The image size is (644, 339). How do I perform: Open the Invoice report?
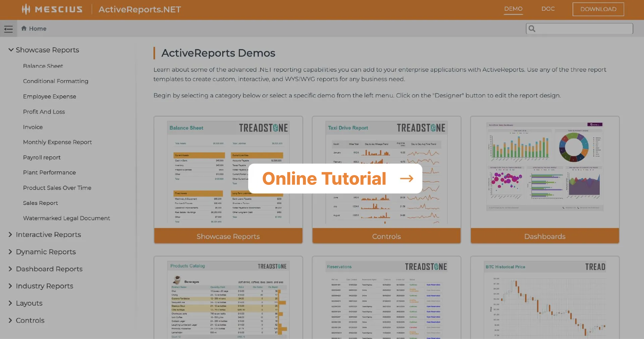(33, 127)
